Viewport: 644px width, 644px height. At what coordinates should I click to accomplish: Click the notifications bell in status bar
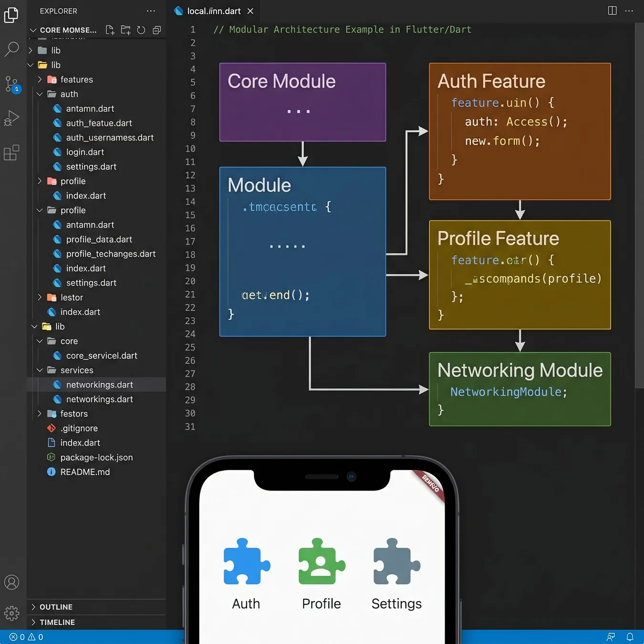click(630, 637)
